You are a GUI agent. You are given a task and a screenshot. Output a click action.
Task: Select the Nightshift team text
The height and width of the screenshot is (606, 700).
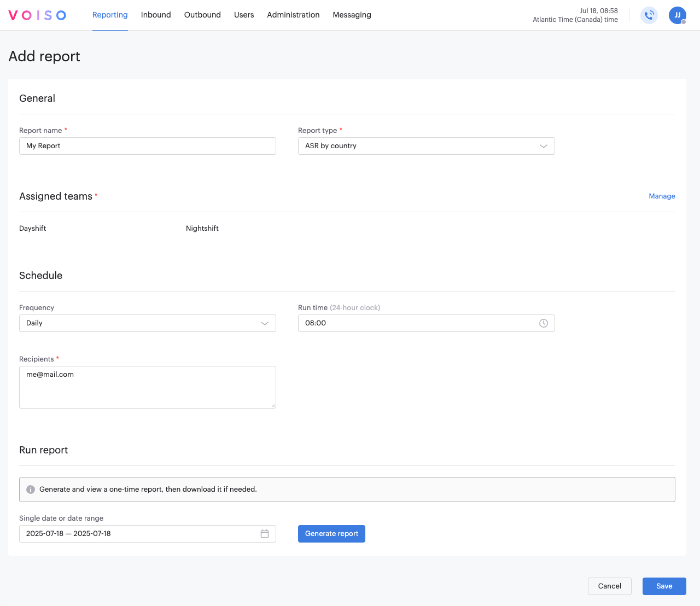(x=202, y=229)
